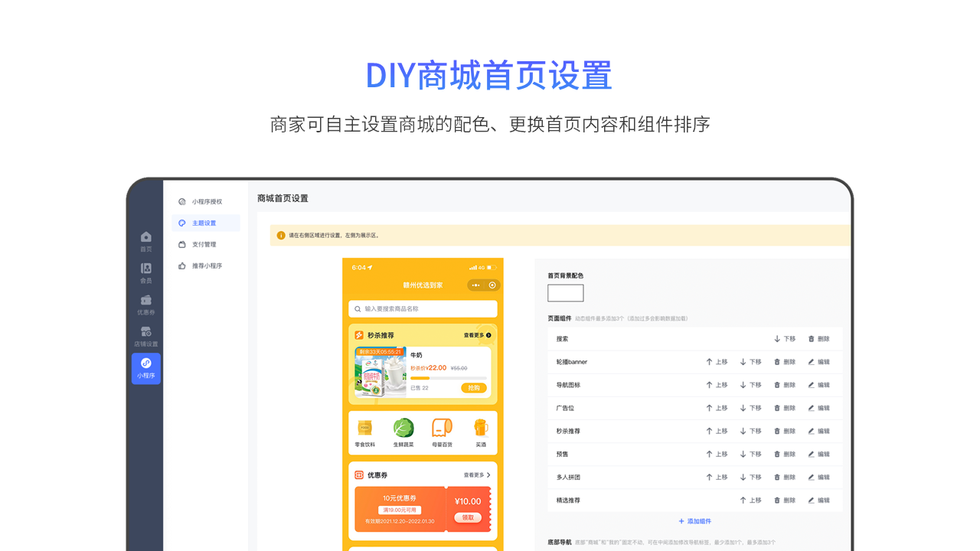Screen dimensions: 980x551
Task: Click the milk product image in preview
Action: click(x=381, y=372)
